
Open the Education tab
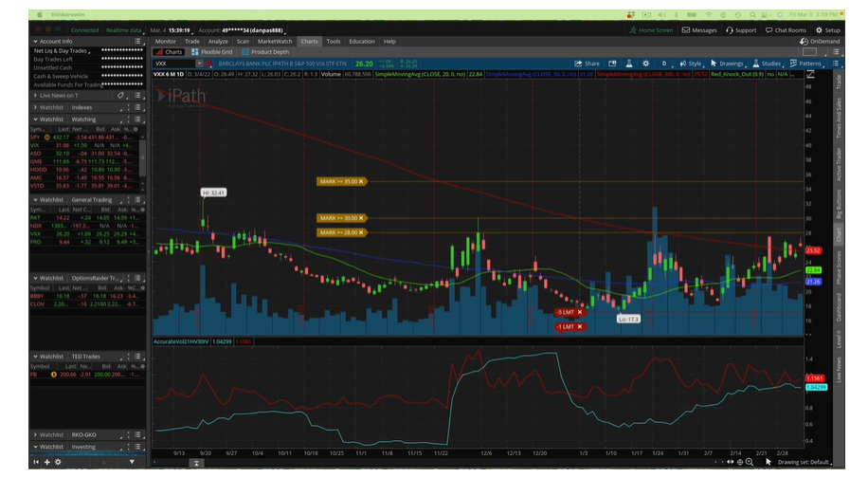(x=362, y=41)
